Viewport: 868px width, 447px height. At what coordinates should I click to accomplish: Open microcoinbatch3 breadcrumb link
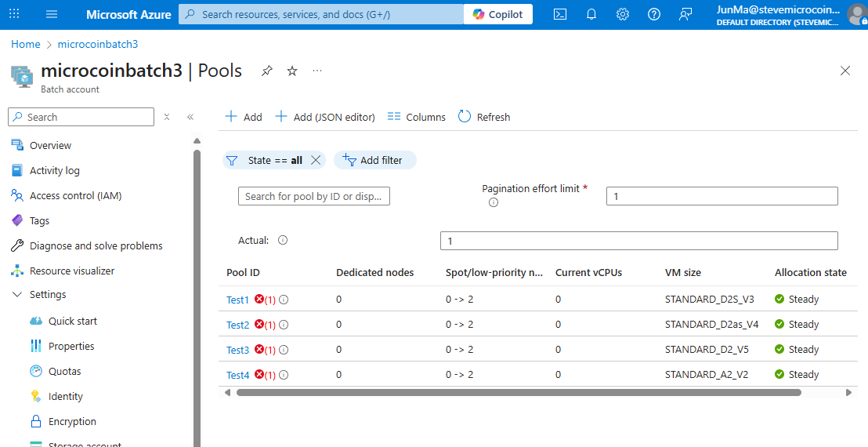pyautogui.click(x=98, y=45)
